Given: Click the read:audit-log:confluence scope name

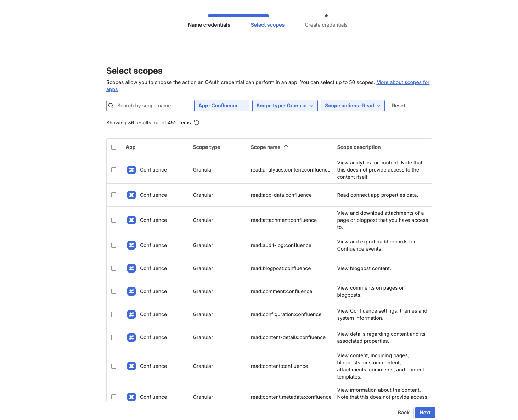Looking at the screenshot, I should click(281, 245).
